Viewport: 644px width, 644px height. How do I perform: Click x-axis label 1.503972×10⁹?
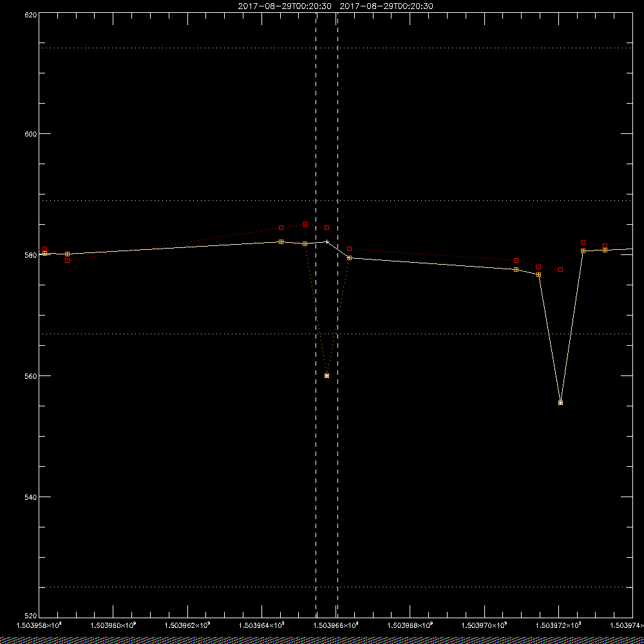(x=559, y=625)
